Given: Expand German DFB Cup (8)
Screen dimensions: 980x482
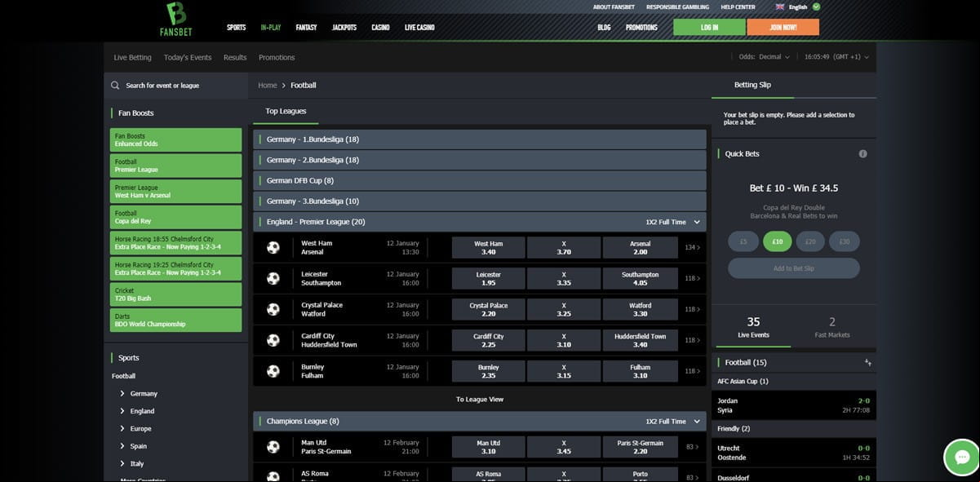Looking at the screenshot, I should 480,180.
